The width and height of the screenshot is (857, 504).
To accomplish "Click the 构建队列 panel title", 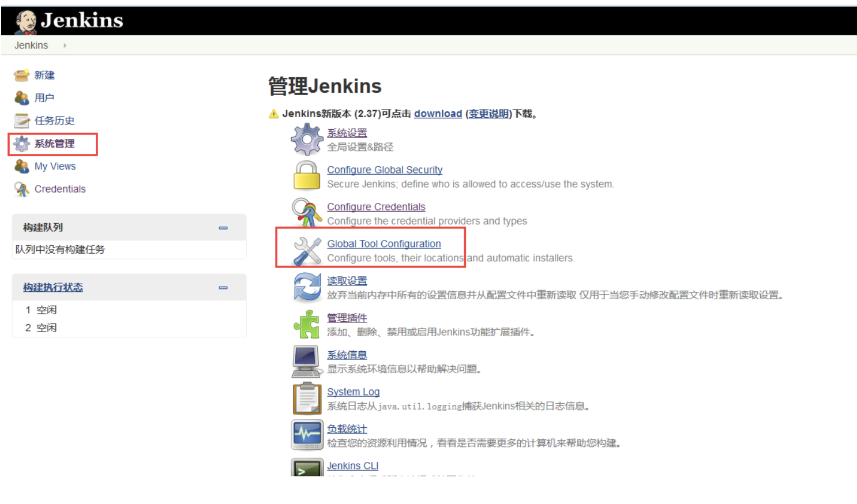I will (x=43, y=228).
